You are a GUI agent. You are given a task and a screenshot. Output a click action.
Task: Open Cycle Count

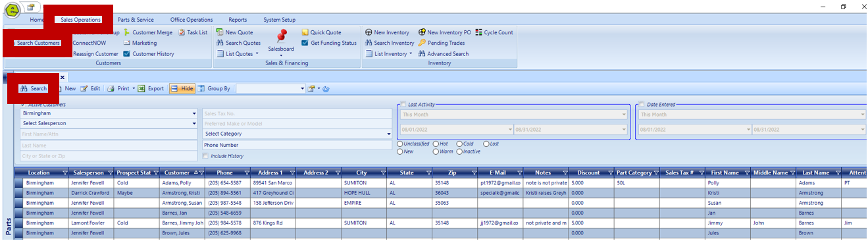coord(494,32)
